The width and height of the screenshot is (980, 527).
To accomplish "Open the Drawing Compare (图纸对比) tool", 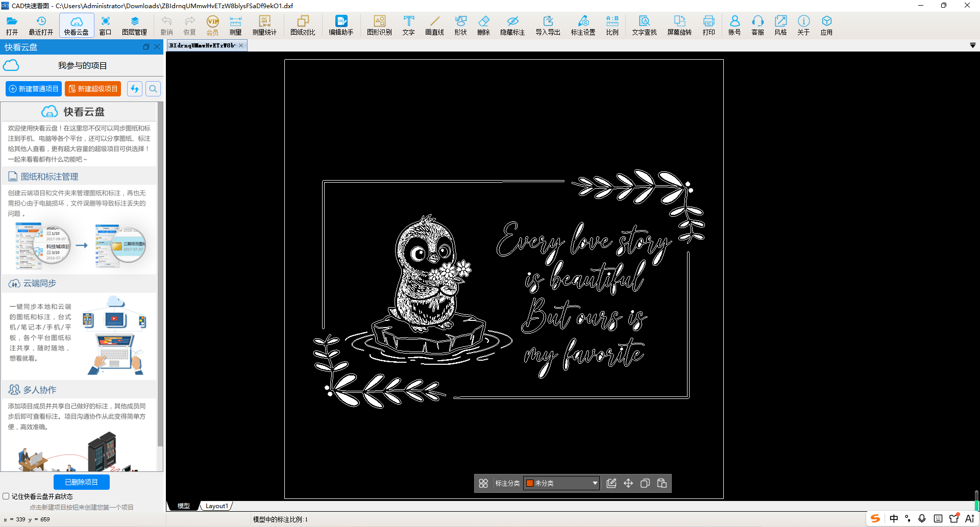I will tap(303, 25).
